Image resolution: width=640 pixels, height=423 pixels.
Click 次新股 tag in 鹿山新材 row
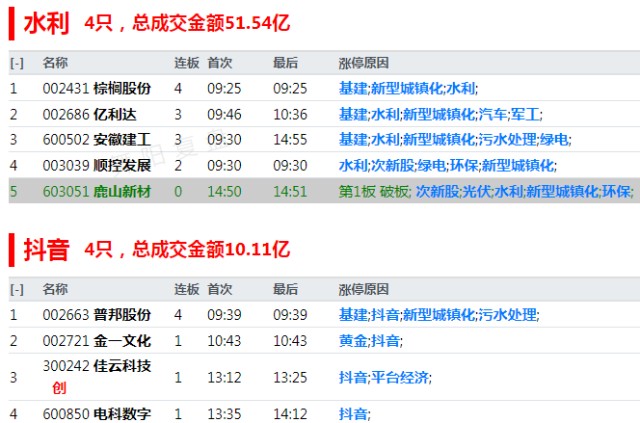pos(438,191)
